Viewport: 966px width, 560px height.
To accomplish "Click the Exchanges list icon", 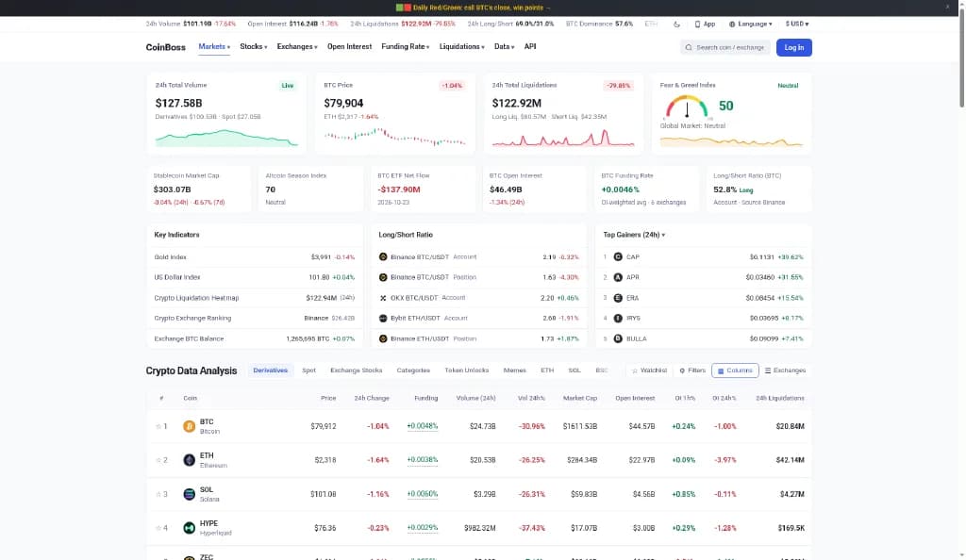I will point(768,371).
